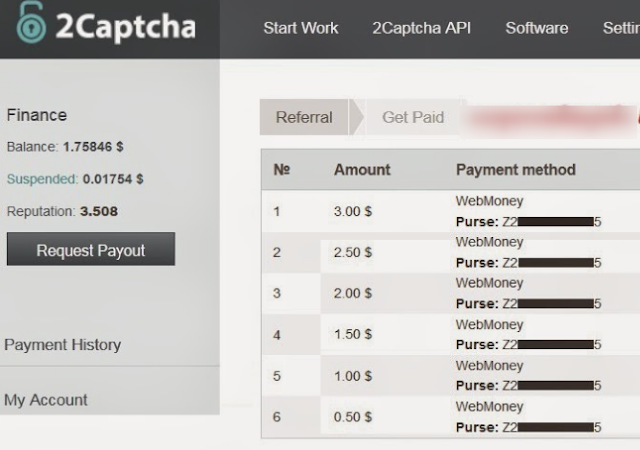Click row number 1 cell
Image resolution: width=640 pixels, height=450 pixels.
coord(277,212)
